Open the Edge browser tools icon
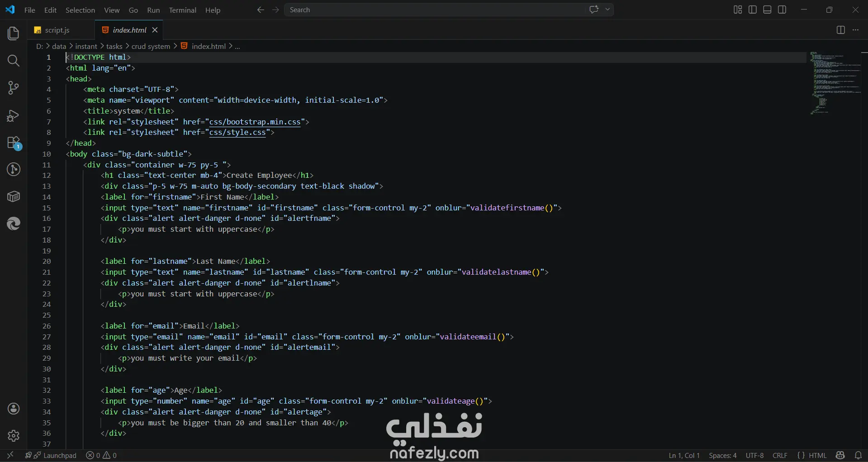The image size is (868, 462). [14, 224]
